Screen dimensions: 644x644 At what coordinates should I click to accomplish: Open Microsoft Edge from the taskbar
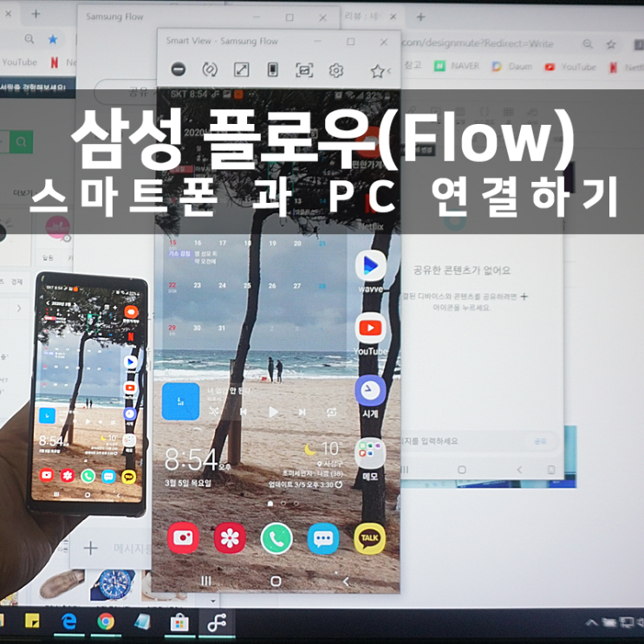tap(68, 621)
